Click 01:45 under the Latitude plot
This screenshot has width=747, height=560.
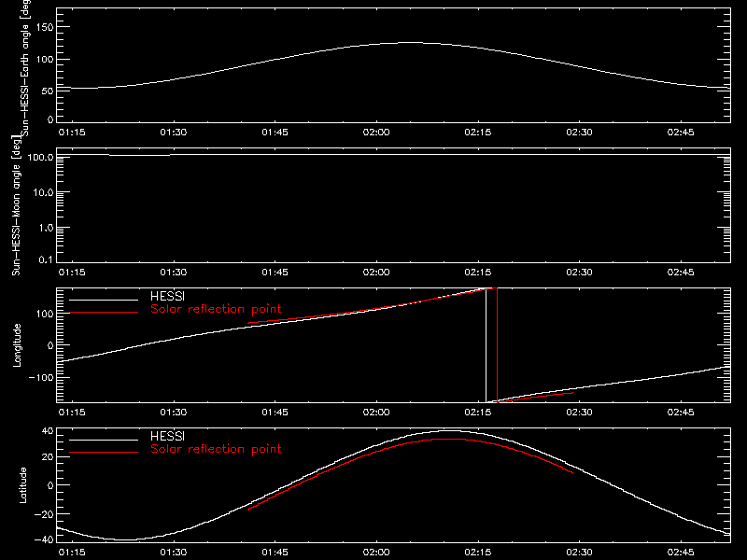275,553
